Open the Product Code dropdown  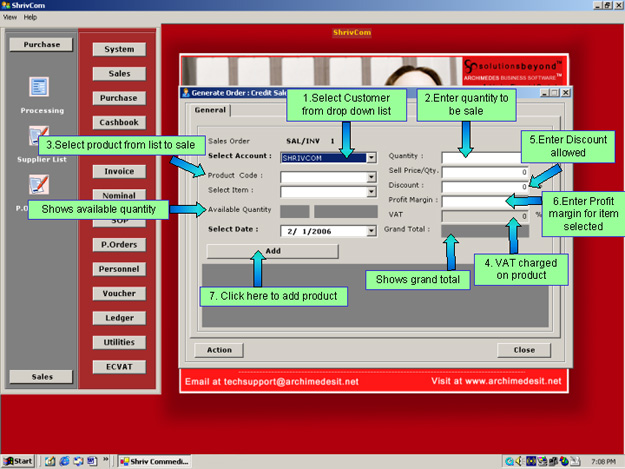371,177
